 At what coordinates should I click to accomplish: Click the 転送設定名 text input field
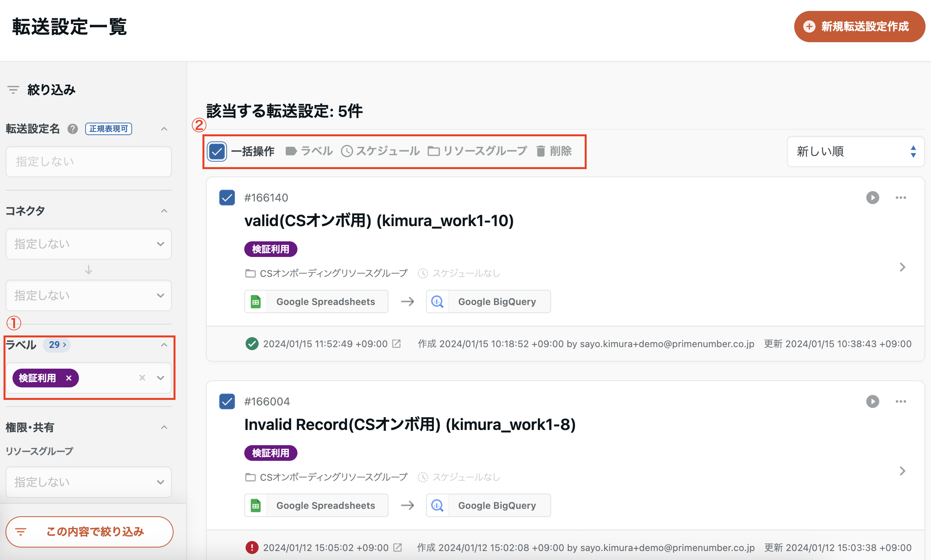click(89, 162)
